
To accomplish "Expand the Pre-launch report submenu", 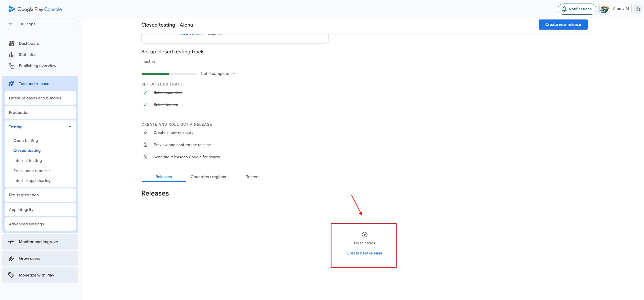I will click(x=50, y=170).
